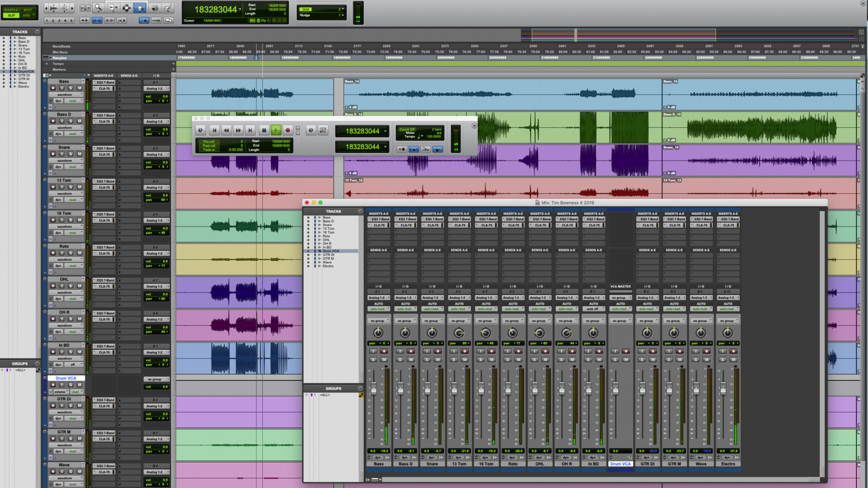Select GRID edit mode
Screen dimensions: 868x488
pyautogui.click(x=27, y=15)
